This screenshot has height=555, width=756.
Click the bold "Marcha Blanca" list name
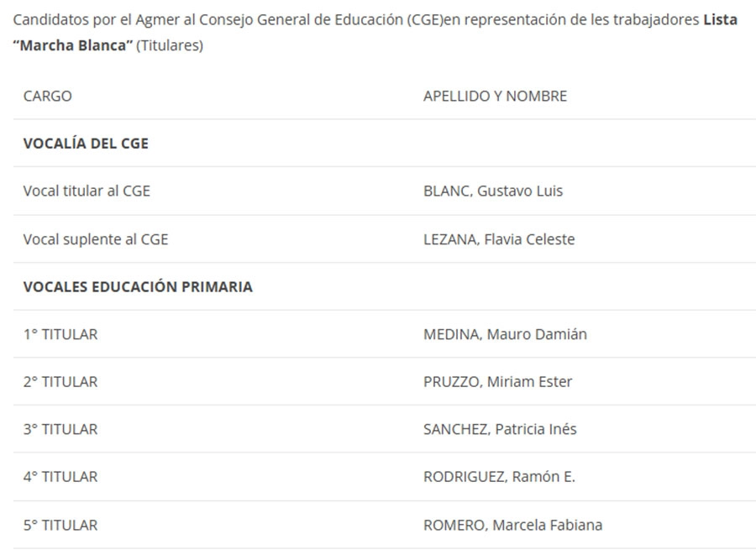pos(73,45)
